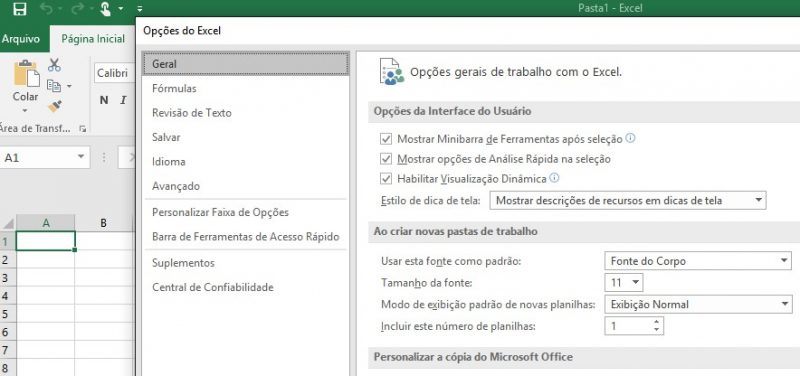Click the Bold N button

pos(104,100)
